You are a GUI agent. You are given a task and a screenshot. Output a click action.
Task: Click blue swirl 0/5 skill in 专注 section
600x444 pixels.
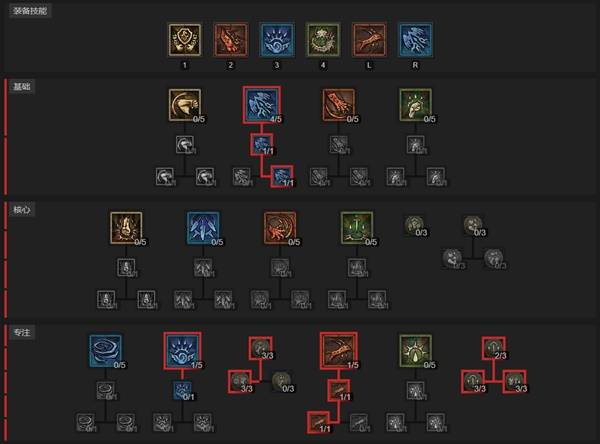pyautogui.click(x=106, y=351)
